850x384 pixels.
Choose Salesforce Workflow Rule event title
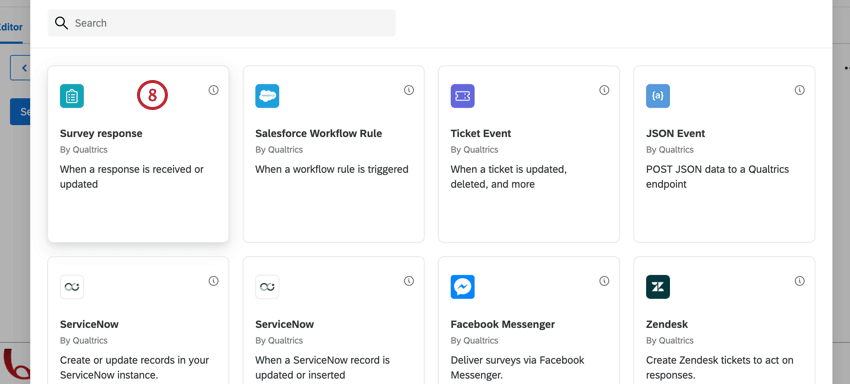(x=319, y=133)
